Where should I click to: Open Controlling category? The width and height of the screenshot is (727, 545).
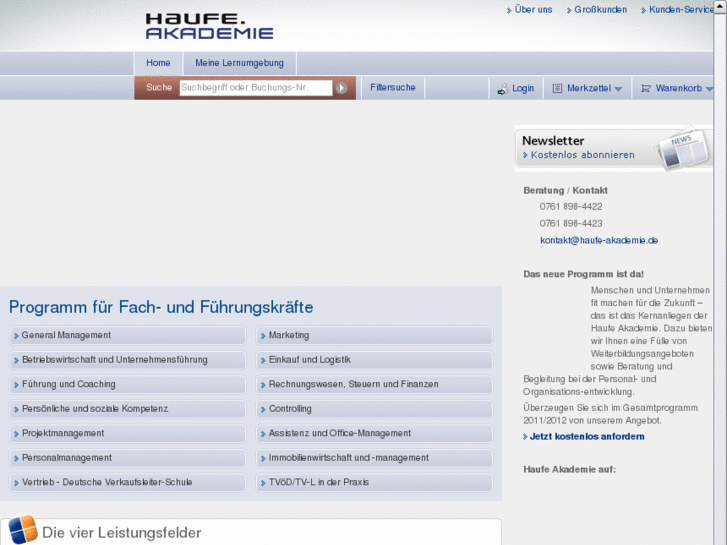tap(374, 409)
